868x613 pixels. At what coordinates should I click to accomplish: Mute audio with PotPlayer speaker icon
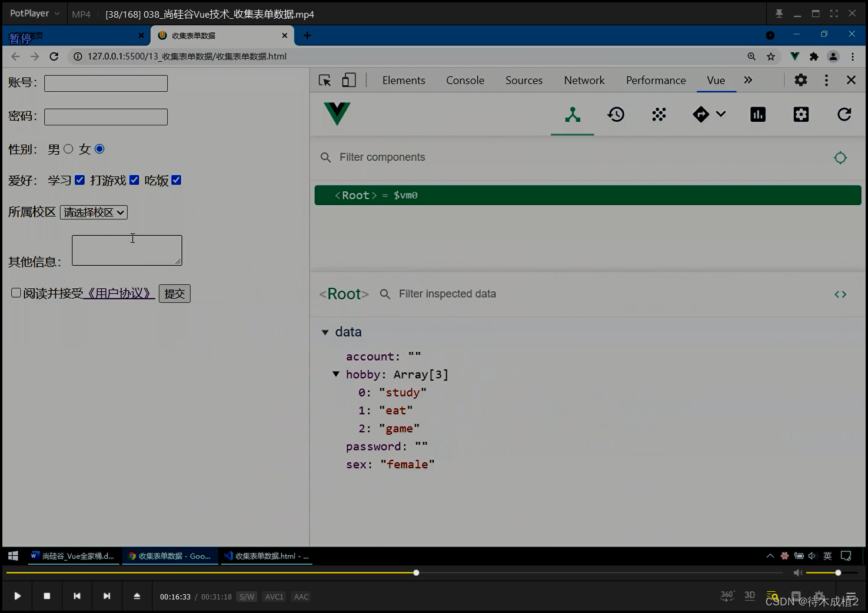click(x=797, y=572)
